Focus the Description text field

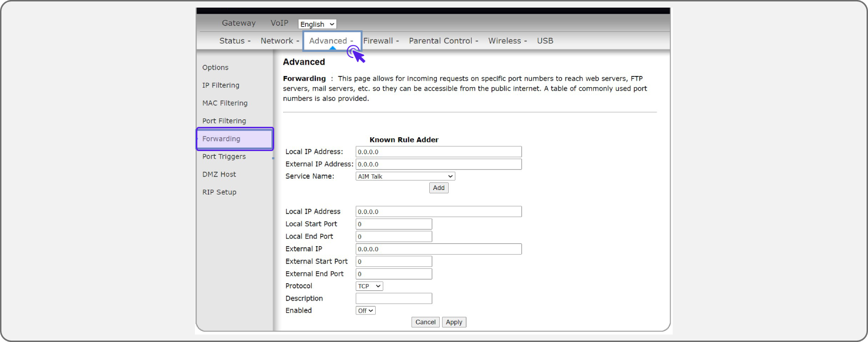coord(394,298)
